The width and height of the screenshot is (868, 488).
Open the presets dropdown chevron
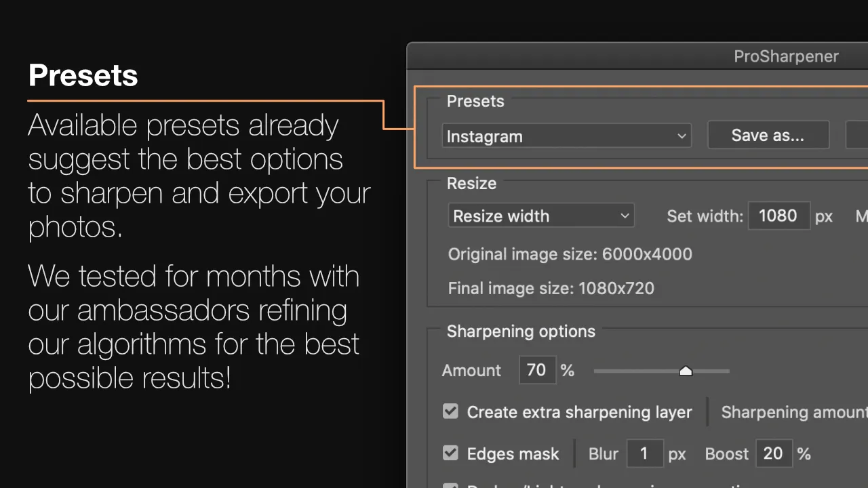tap(682, 136)
